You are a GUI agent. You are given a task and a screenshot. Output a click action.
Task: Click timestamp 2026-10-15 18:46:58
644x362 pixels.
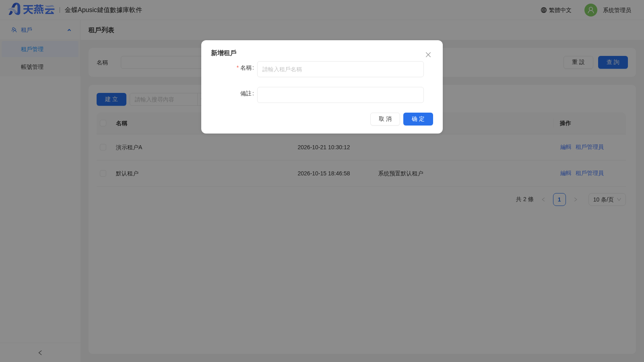[x=324, y=173]
